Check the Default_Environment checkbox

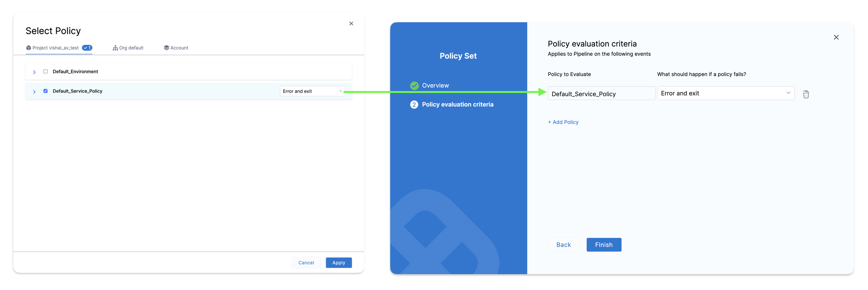pyautogui.click(x=45, y=71)
